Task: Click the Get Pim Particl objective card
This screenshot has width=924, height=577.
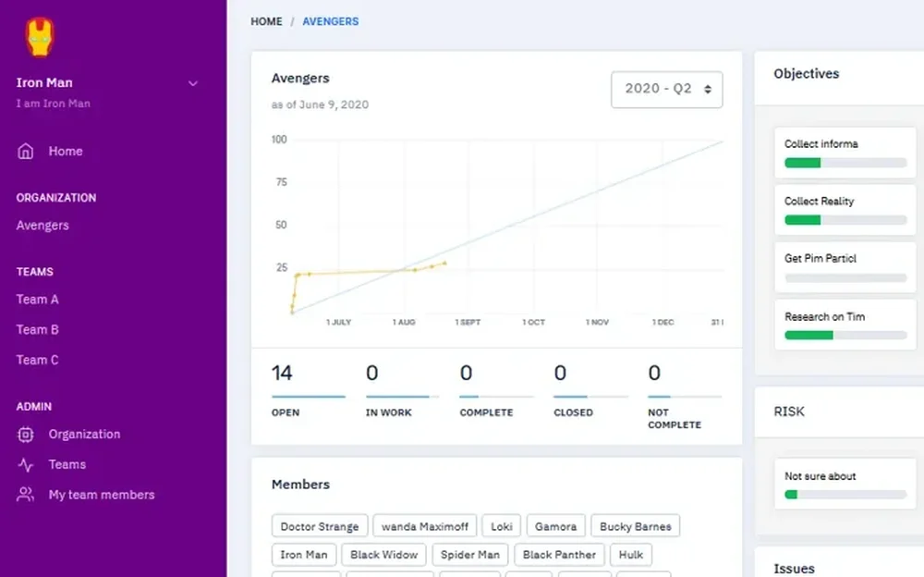Action: click(x=844, y=266)
